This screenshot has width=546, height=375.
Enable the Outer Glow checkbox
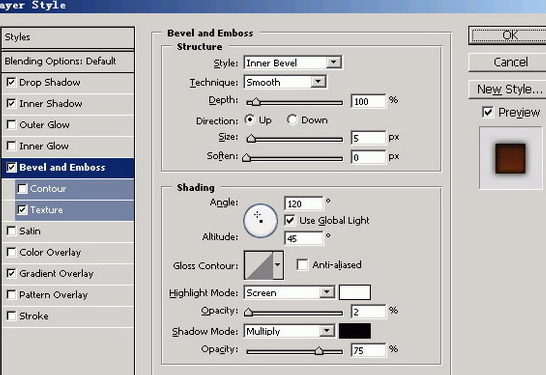click(11, 125)
